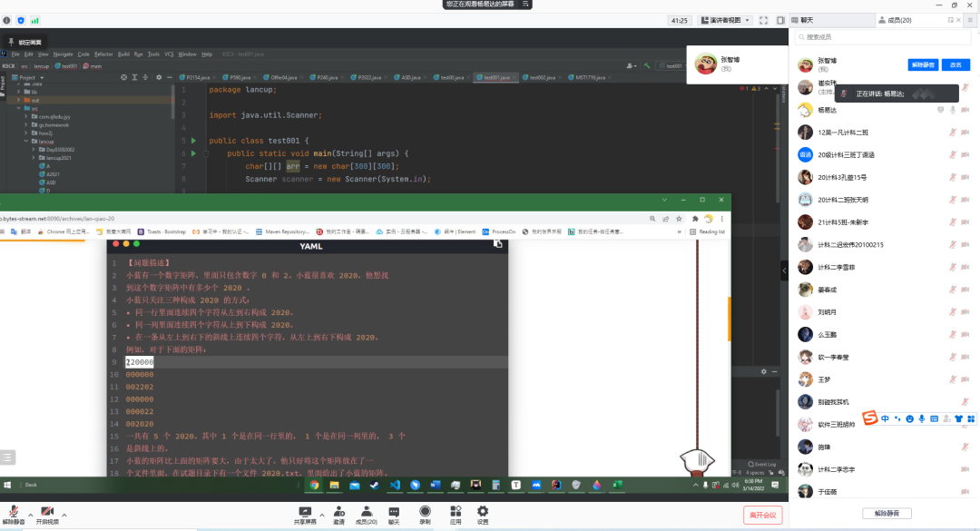Turn on video (开启视频) in bottom toolbar
Image resolution: width=980 pixels, height=531 pixels.
coord(47,515)
